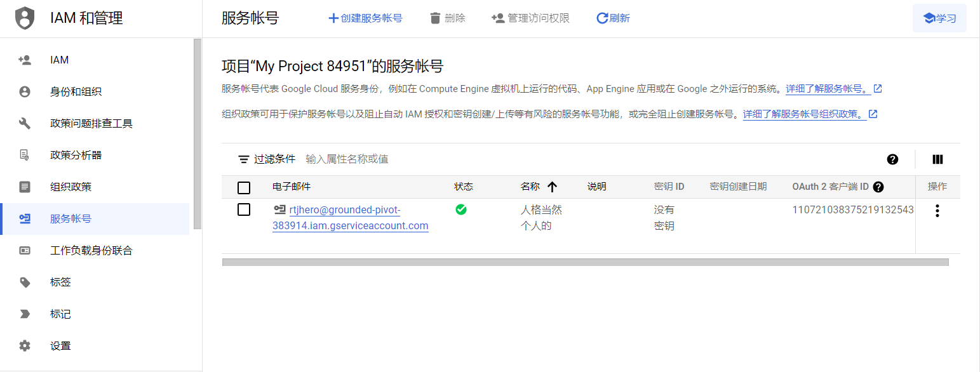Click the 组织政策 list icon
980x372 pixels.
coord(25,187)
